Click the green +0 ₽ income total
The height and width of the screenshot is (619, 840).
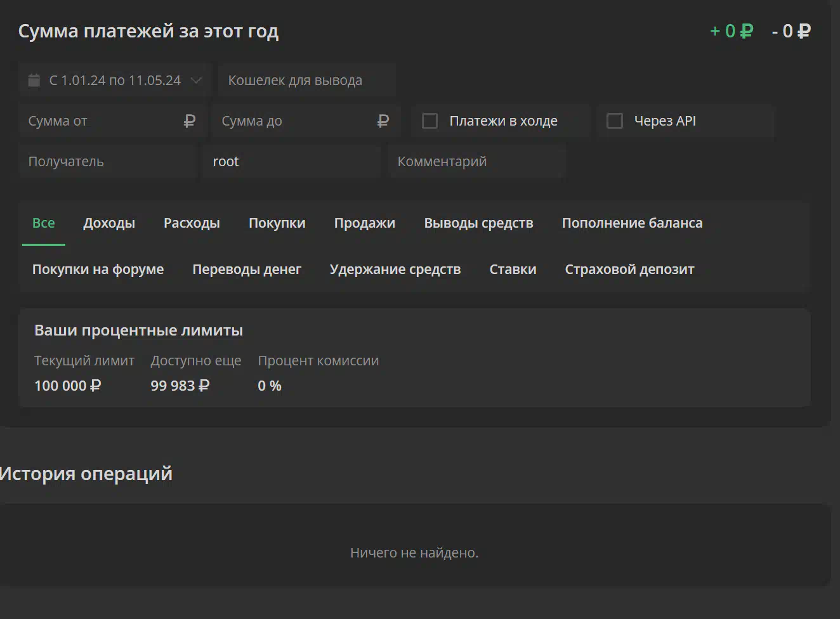point(732,31)
